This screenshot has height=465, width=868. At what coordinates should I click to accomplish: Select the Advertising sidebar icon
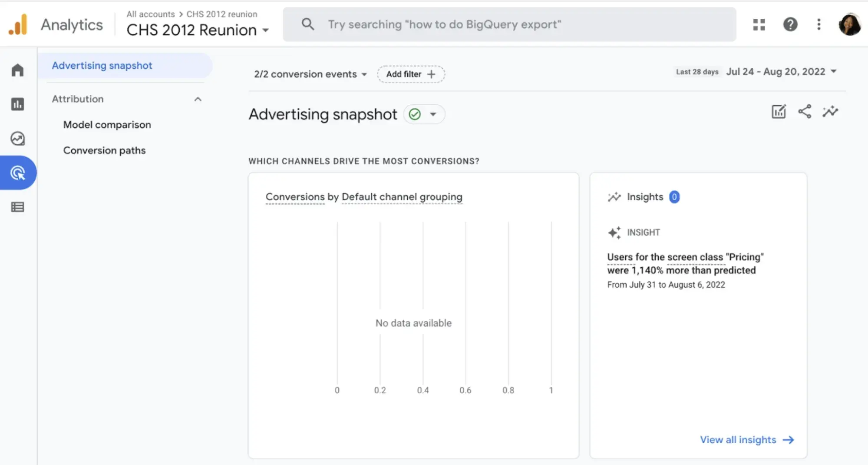[17, 173]
